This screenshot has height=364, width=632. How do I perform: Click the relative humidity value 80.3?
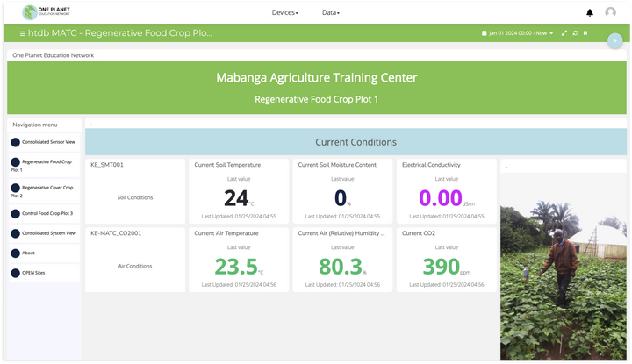click(341, 267)
